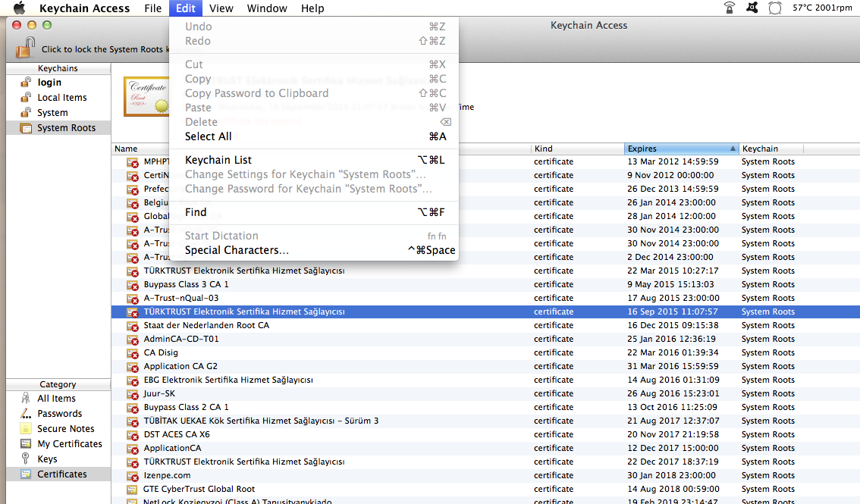
Task: Open the Help menu
Action: point(312,8)
